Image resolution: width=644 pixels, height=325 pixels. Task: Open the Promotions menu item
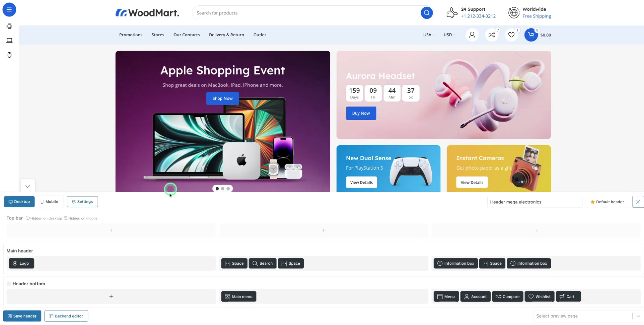130,35
